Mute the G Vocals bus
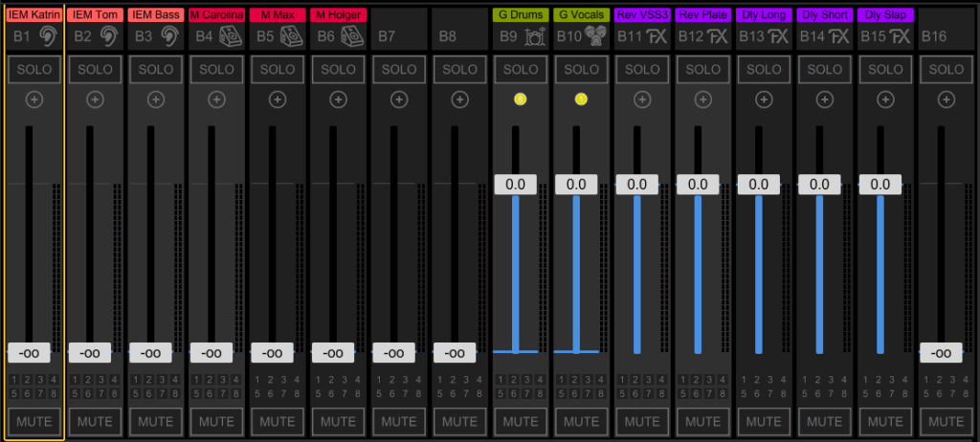 [x=582, y=421]
